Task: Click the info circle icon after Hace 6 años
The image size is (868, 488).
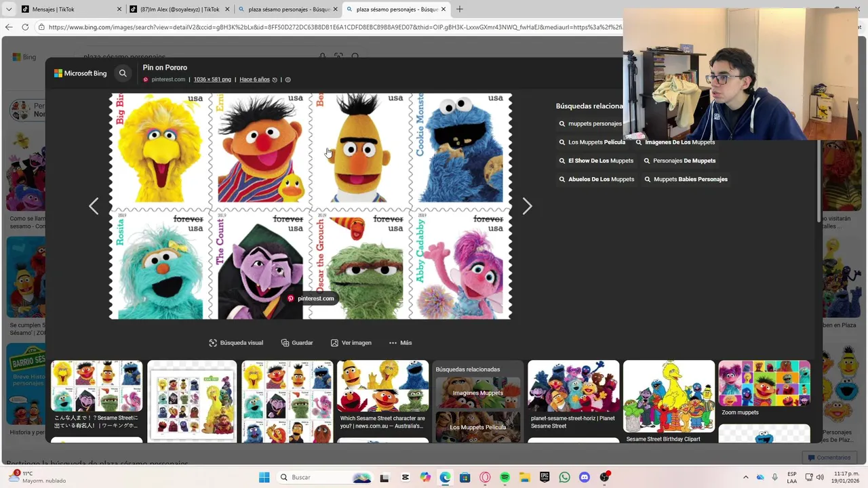Action: (x=288, y=80)
